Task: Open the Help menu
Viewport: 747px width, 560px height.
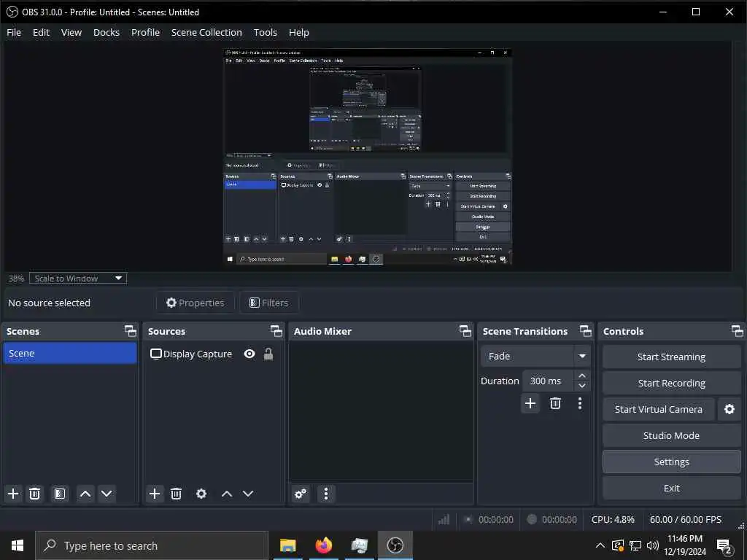Action: [x=298, y=32]
